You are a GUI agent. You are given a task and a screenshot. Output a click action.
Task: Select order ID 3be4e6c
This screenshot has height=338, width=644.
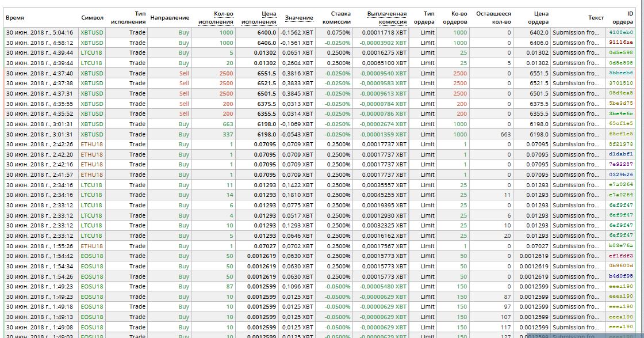click(621, 113)
